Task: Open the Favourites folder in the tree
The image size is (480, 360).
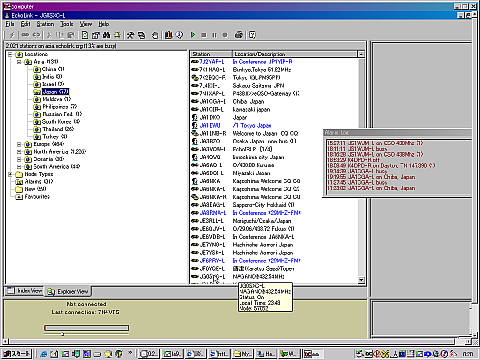Action: pyautogui.click(x=33, y=197)
